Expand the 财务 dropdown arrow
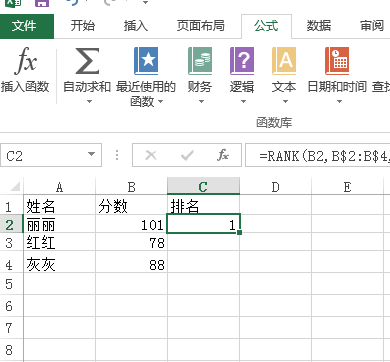The width and height of the screenshot is (390, 362). tap(201, 101)
